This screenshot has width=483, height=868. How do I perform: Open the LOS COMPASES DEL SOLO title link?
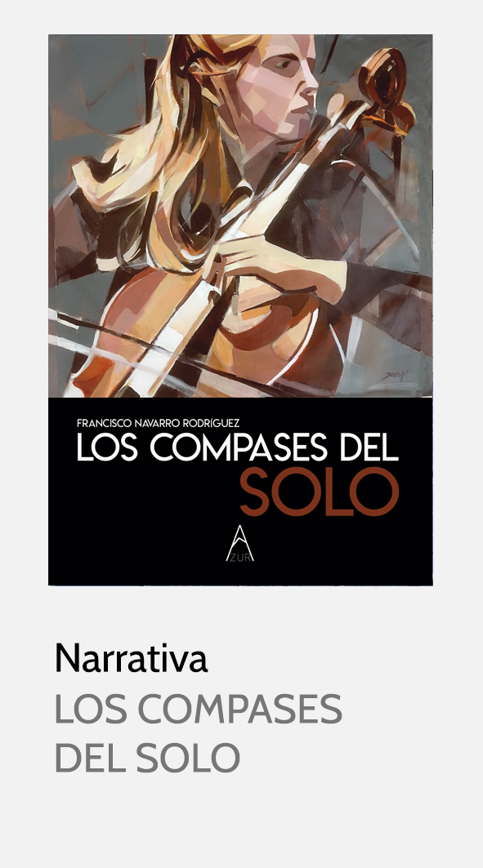199,733
